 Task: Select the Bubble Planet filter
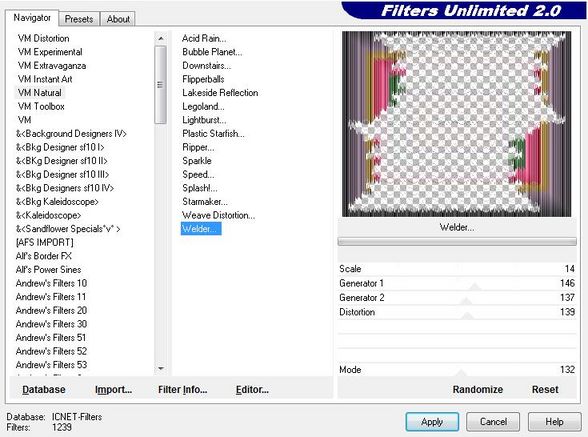coord(212,52)
